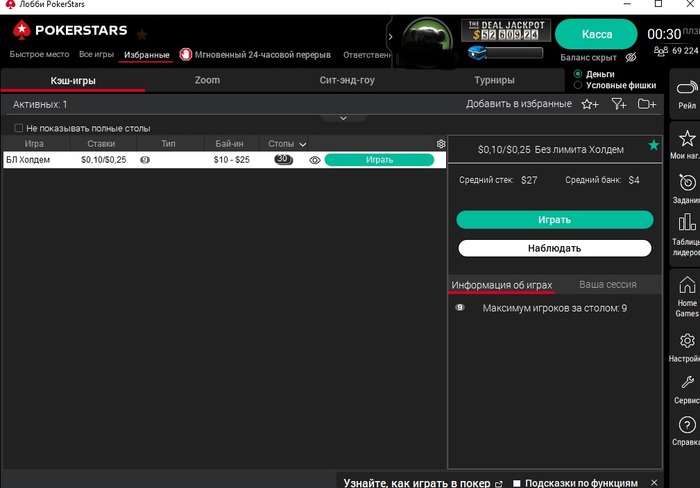Sort by Тип column header
The height and width of the screenshot is (488, 700).
click(168, 144)
